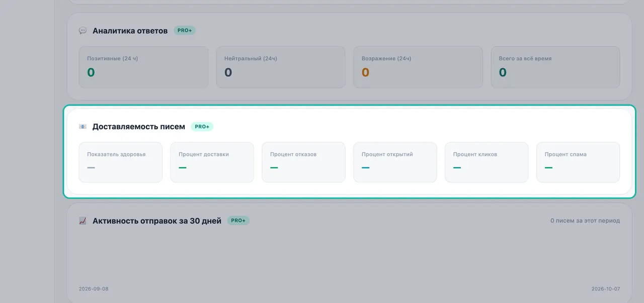Click the Доставляемость писем heading

pos(139,127)
